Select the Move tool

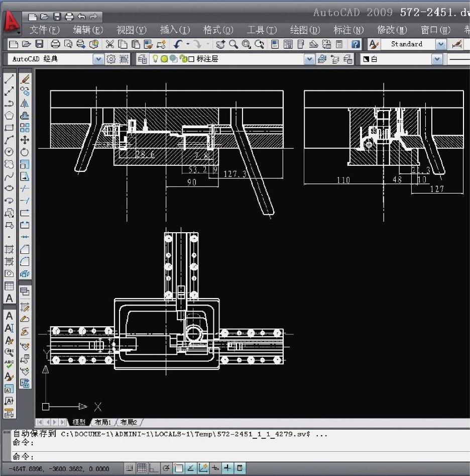25,140
